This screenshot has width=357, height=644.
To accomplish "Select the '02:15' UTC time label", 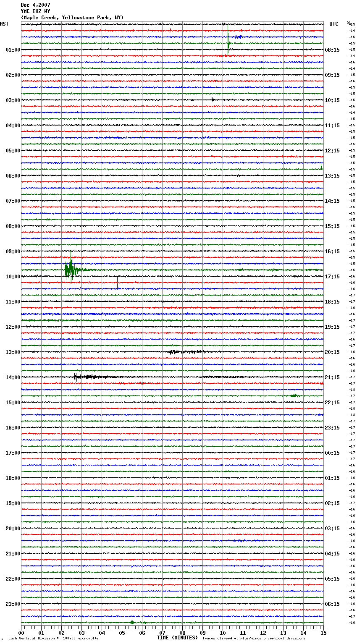I will click(332, 503).
